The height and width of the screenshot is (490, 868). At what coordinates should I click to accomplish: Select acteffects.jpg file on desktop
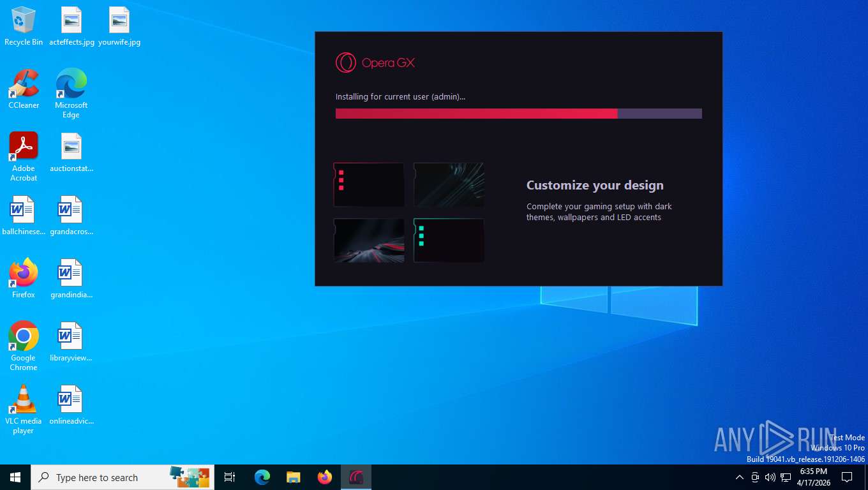(71, 26)
